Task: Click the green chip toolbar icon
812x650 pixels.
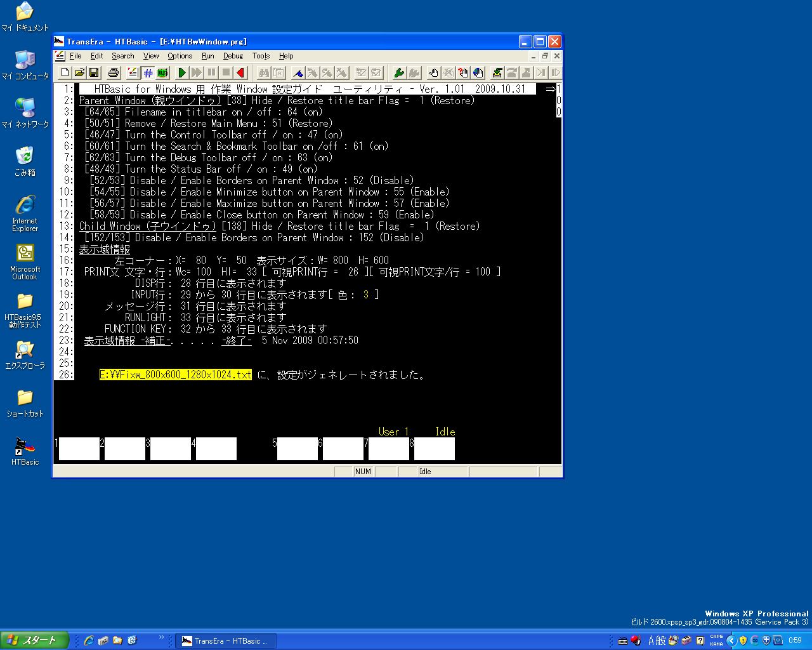Action: (162, 73)
